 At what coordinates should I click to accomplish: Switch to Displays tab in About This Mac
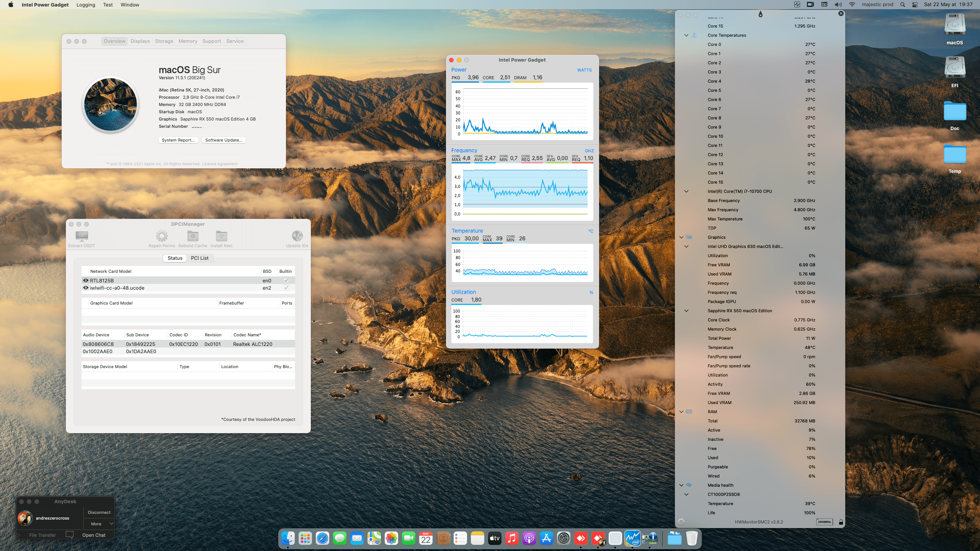(140, 41)
